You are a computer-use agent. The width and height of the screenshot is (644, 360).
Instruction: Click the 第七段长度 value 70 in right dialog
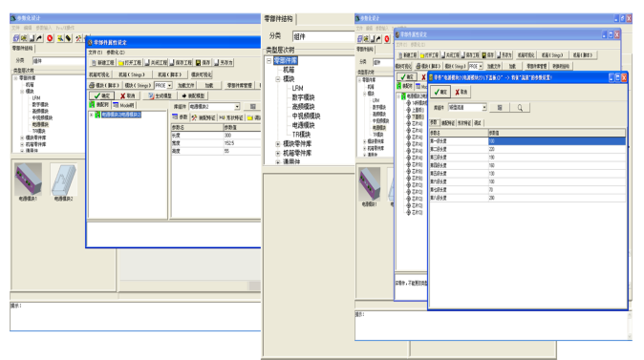coord(556,190)
